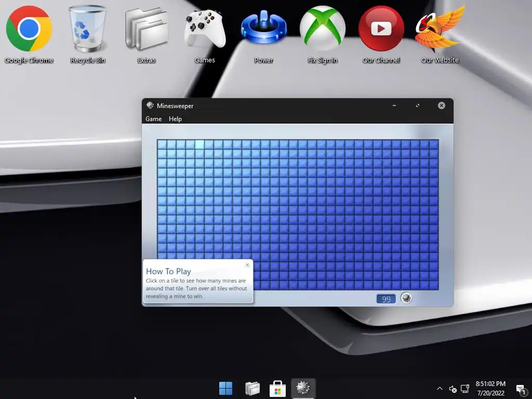Open the Windows Start menu
Viewport: 532px width, 399px height.
[225, 388]
